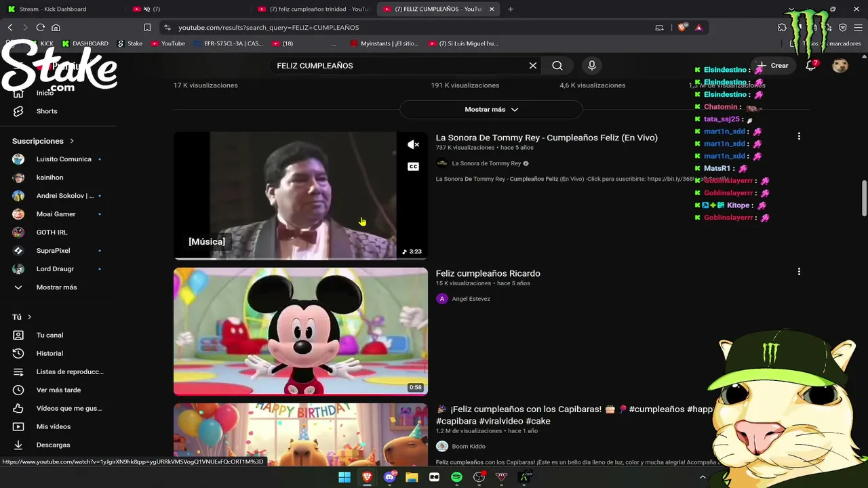Start voice search with microphone icon
The width and height of the screenshot is (868, 488).
(592, 66)
